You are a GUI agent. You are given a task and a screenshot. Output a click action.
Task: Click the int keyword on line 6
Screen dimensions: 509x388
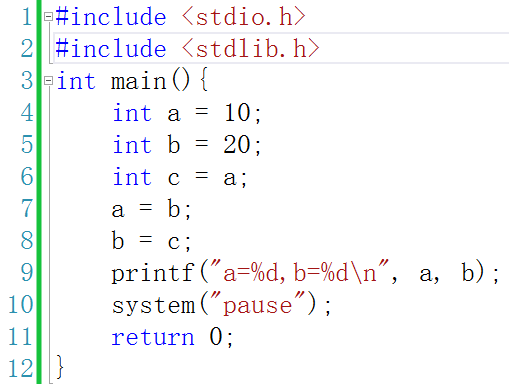click(132, 177)
